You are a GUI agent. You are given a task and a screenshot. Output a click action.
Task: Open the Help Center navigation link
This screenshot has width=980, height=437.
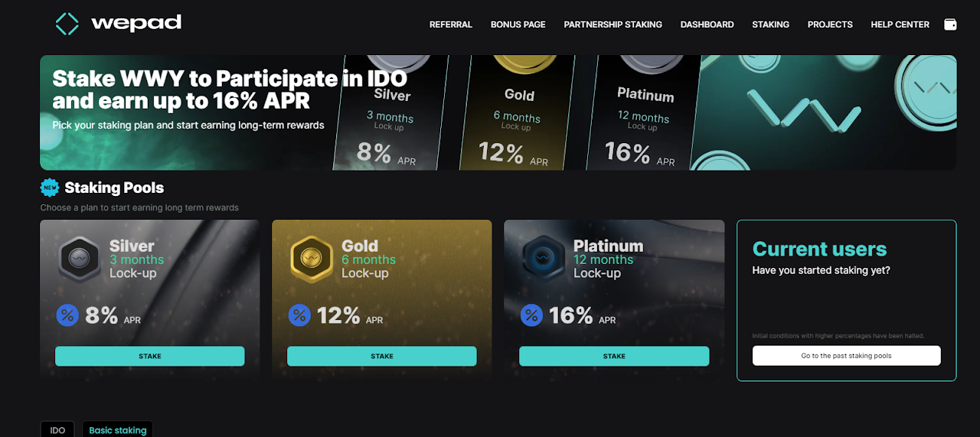900,24
